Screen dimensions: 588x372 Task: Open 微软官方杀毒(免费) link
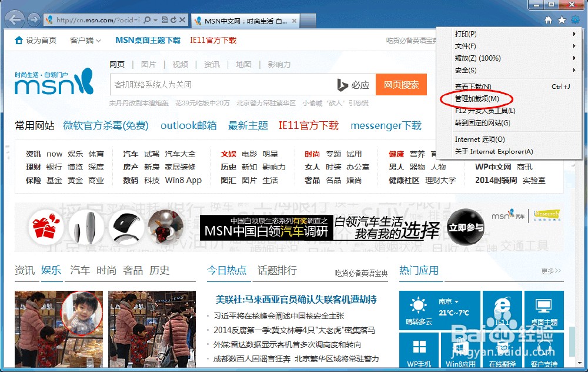click(106, 125)
